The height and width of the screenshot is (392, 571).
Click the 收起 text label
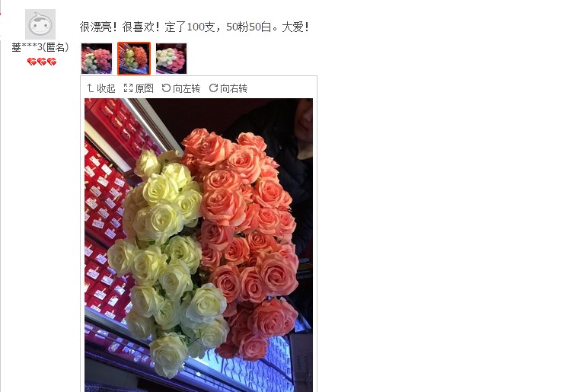click(106, 88)
